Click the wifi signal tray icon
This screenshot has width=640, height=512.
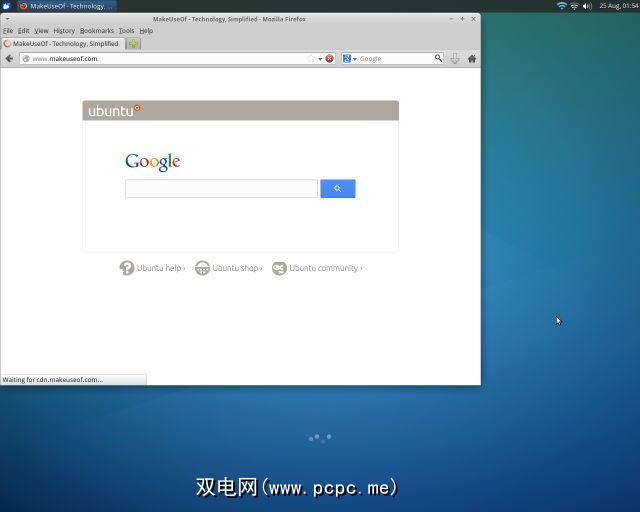(x=562, y=6)
